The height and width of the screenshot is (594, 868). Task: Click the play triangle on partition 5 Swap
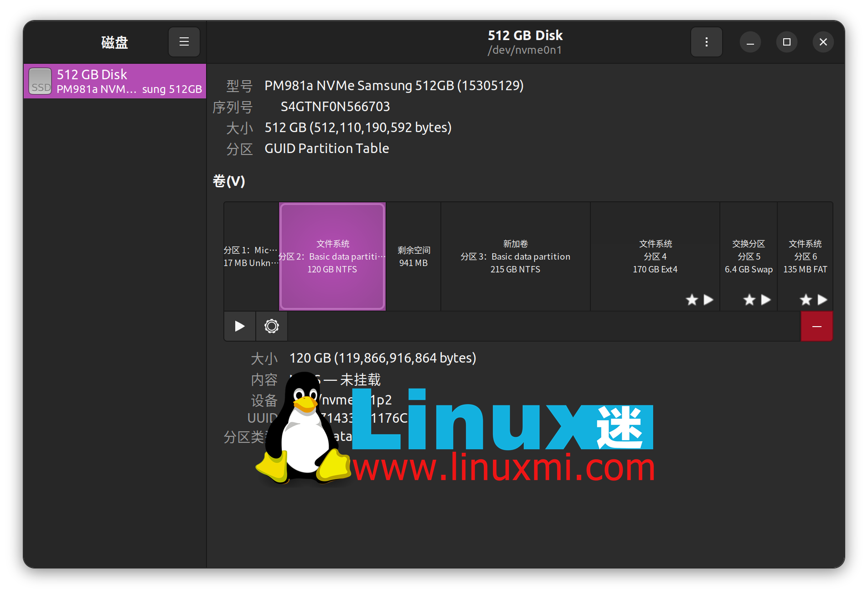coord(766,300)
